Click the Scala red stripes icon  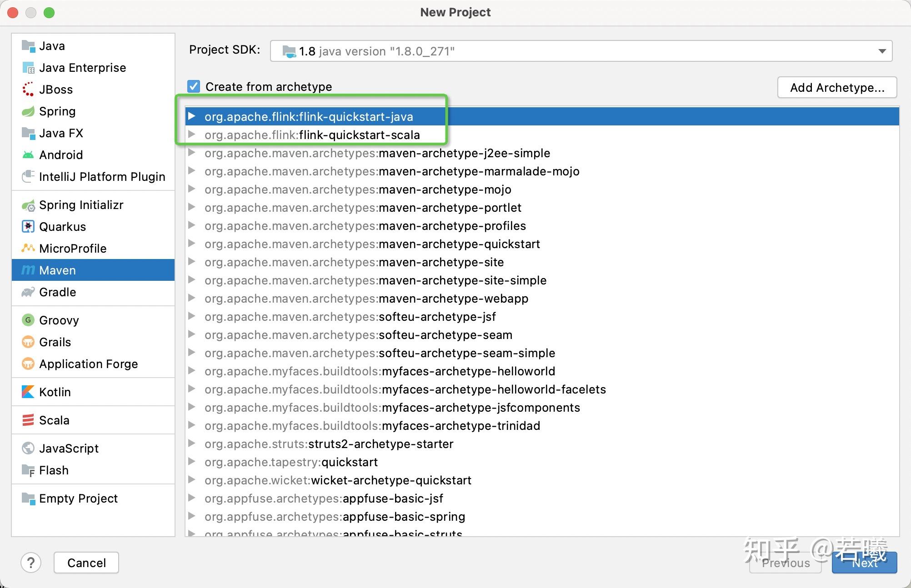pyautogui.click(x=28, y=420)
